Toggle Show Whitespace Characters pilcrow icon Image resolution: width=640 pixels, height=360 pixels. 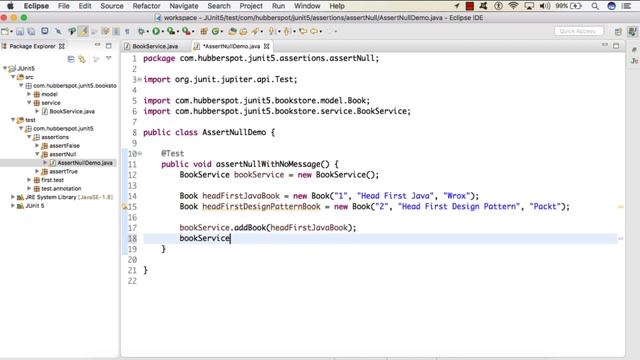(127, 31)
